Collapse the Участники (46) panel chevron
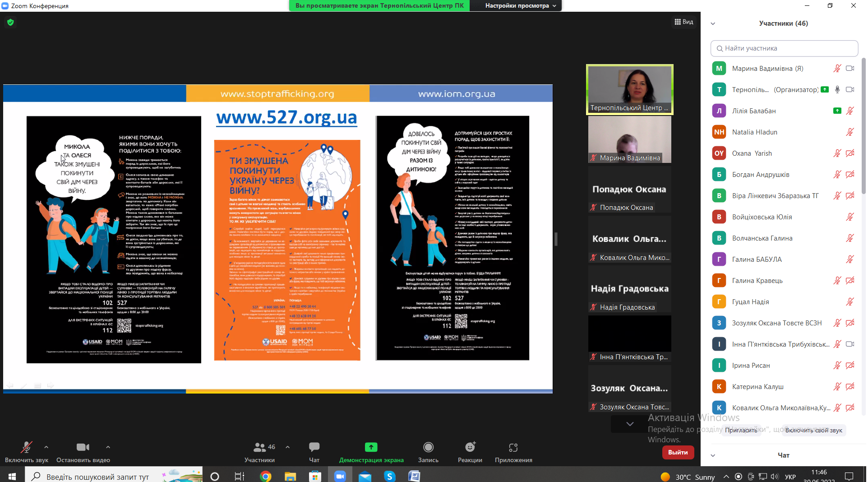The width and height of the screenshot is (868, 482). click(713, 23)
